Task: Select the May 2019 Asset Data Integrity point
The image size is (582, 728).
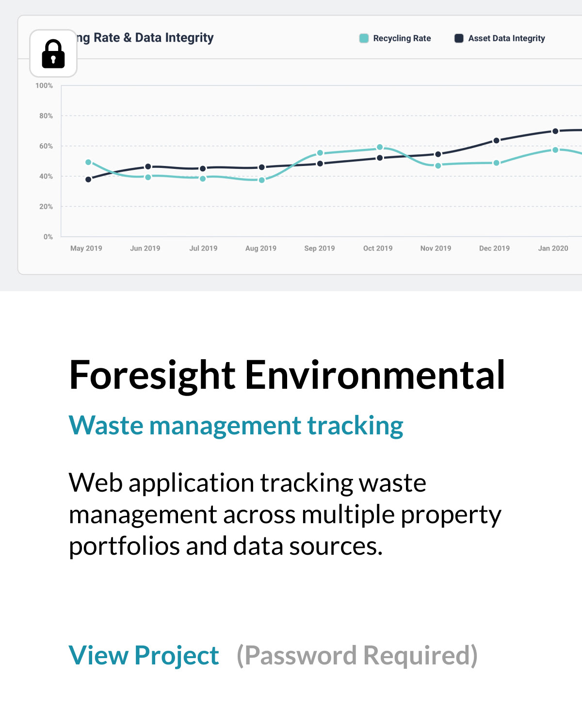Action: click(x=88, y=180)
